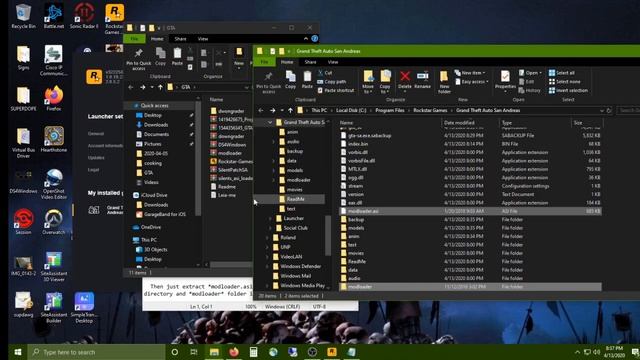Click Cut in the San Andreas window ribbon
Screen dimensions: 640x360
325,73
